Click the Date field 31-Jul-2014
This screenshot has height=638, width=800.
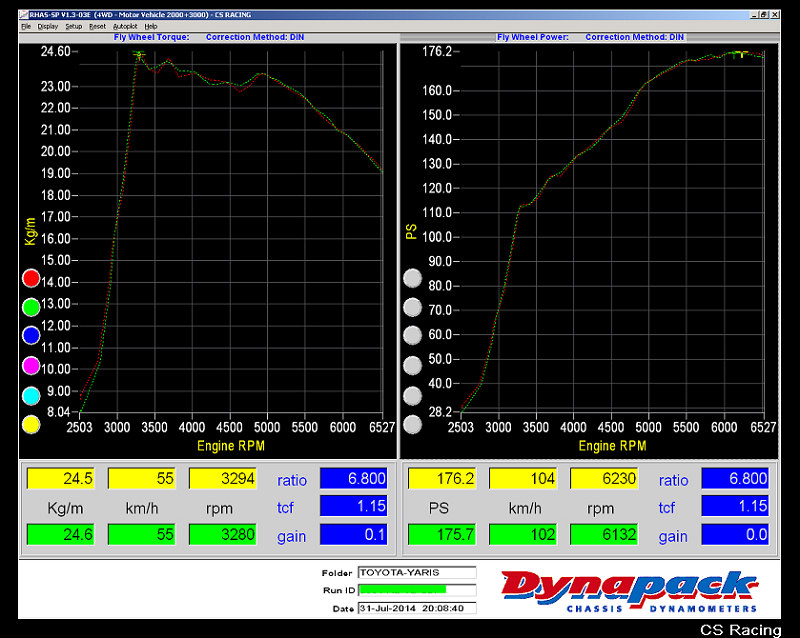[x=417, y=608]
